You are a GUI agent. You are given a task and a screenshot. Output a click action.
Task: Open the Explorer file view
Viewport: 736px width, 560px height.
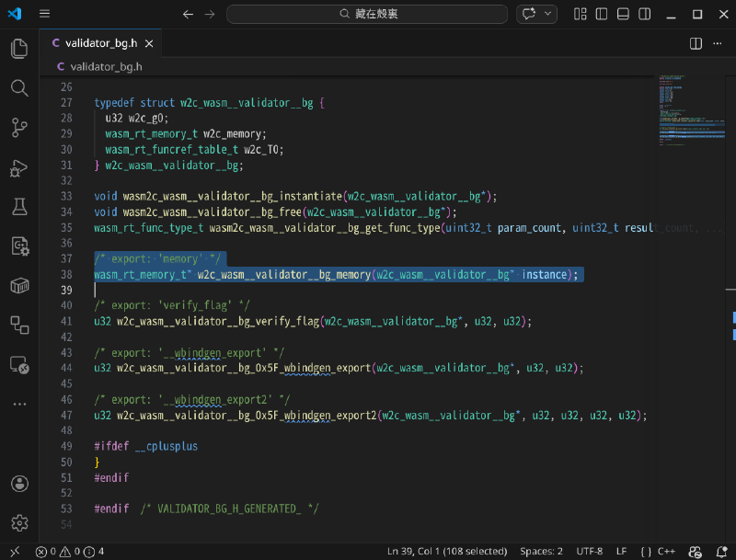pyautogui.click(x=18, y=48)
